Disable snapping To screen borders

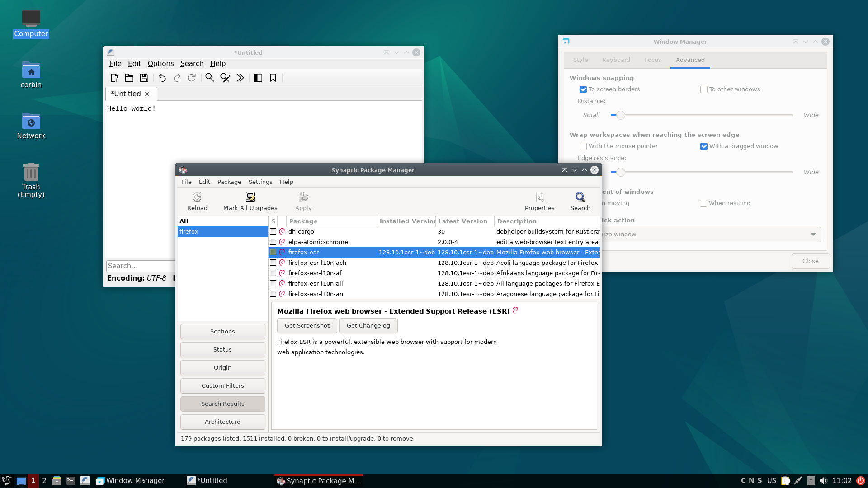tap(583, 89)
